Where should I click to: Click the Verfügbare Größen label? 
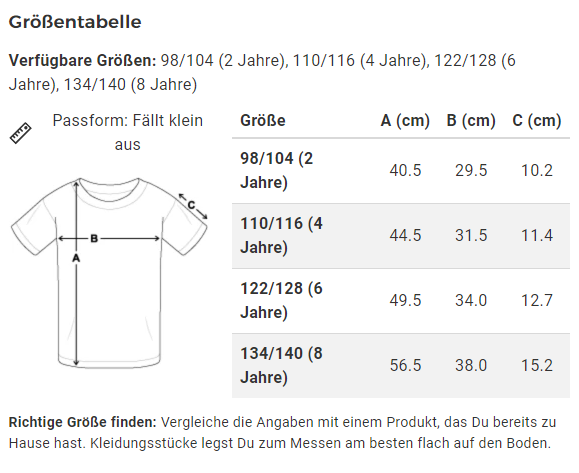[x=83, y=60]
